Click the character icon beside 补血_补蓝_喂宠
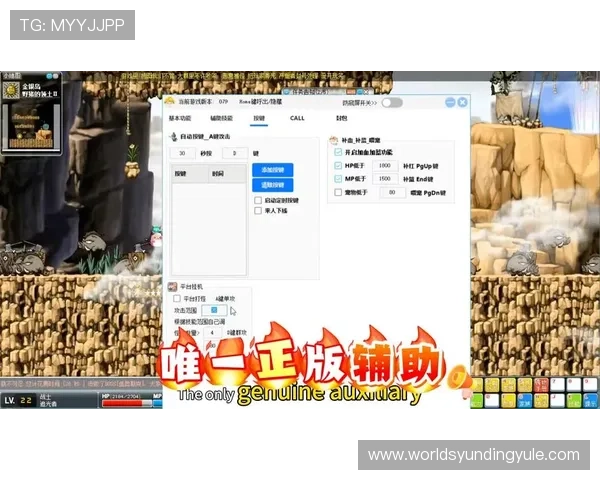The image size is (600, 480). coord(334,140)
